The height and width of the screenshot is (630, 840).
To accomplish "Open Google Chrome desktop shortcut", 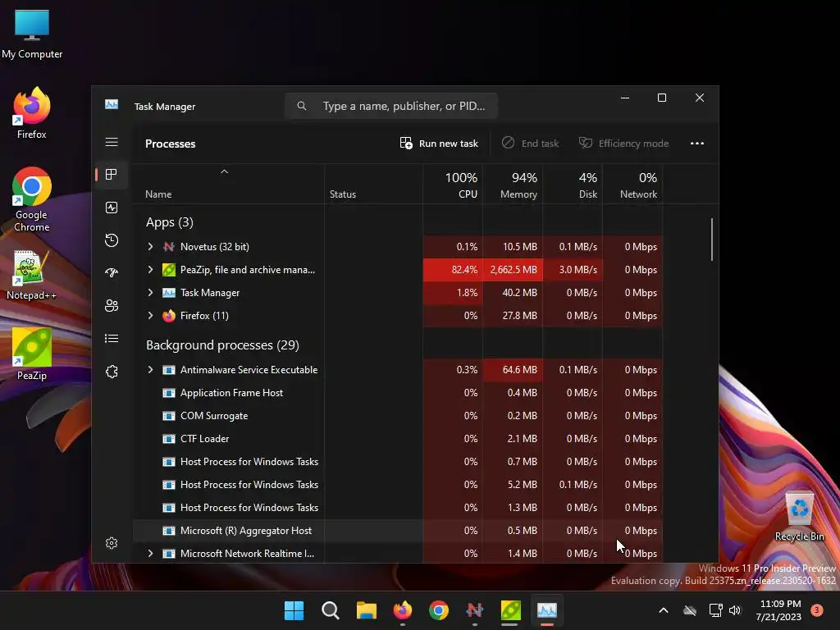I will tap(32, 199).
